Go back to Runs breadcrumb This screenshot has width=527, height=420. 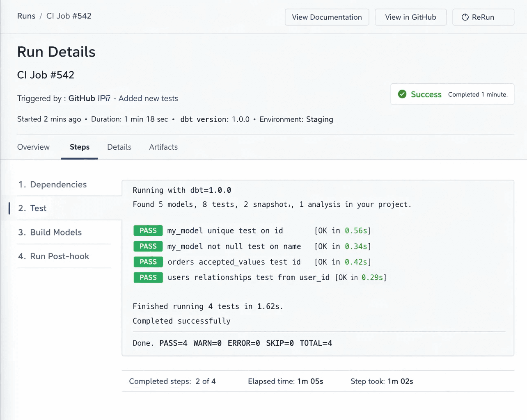(x=26, y=16)
